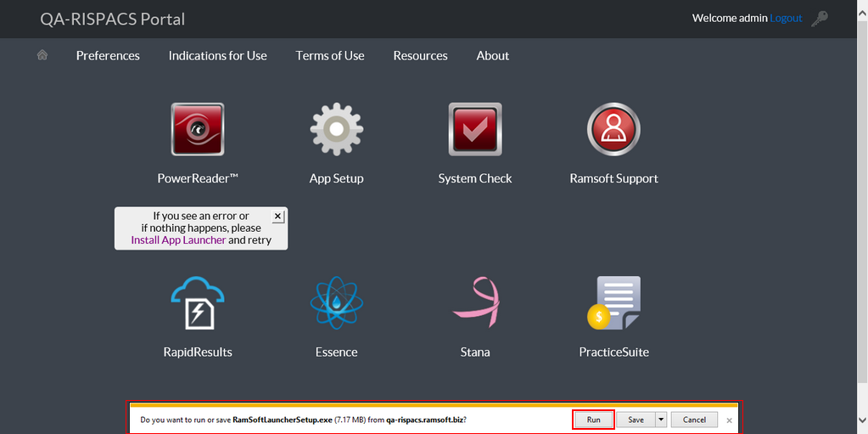
Task: Click the key icon beside Logout
Action: [820, 19]
